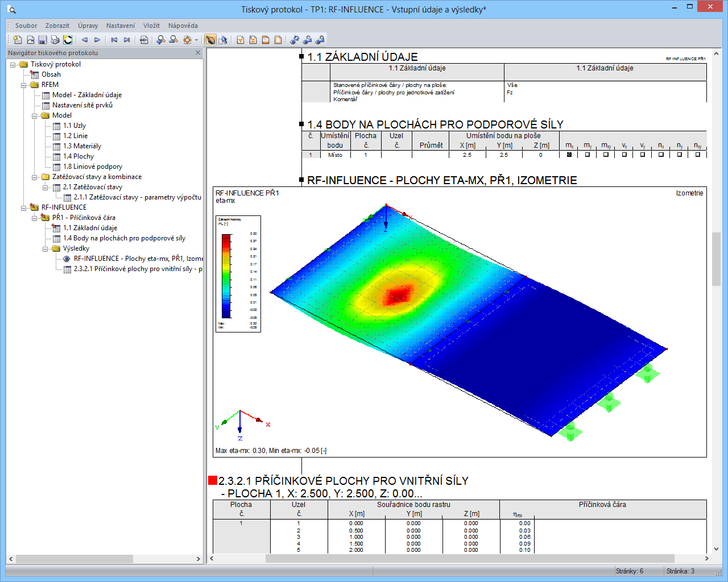The height and width of the screenshot is (582, 728).
Task: Click the circular refresh icon in the toolbar
Action: coord(68,40)
